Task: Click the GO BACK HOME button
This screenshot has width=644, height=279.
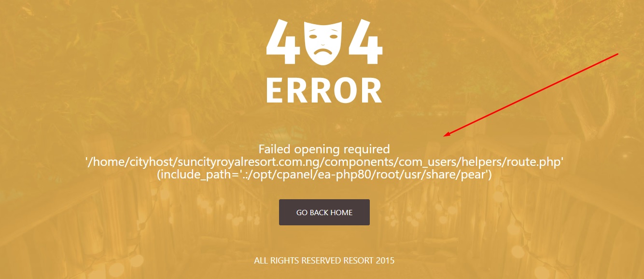Action: click(x=324, y=212)
